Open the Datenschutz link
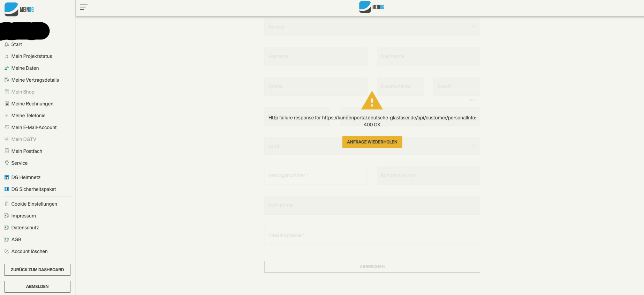This screenshot has width=644, height=295. 25,228
